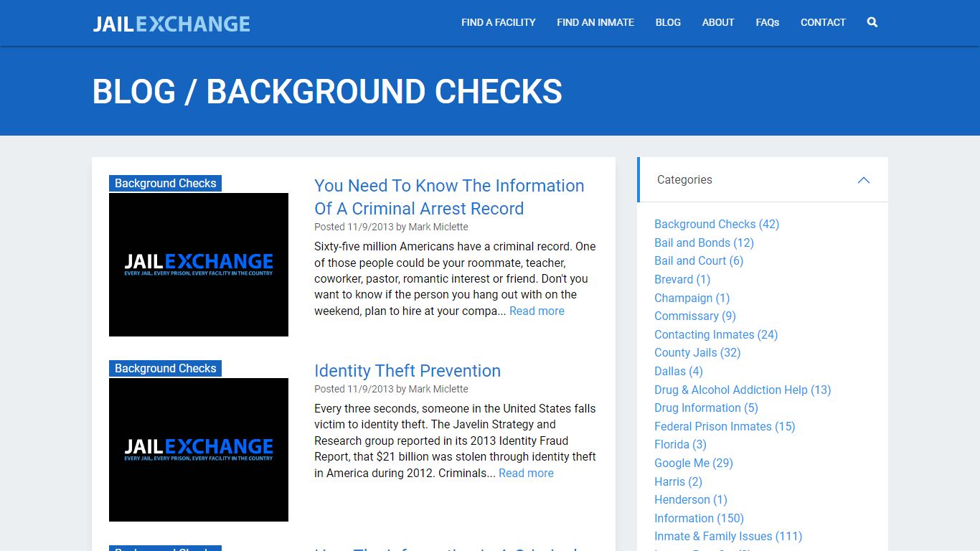
Task: Go to the JailExchange home logo
Action: coord(171,24)
